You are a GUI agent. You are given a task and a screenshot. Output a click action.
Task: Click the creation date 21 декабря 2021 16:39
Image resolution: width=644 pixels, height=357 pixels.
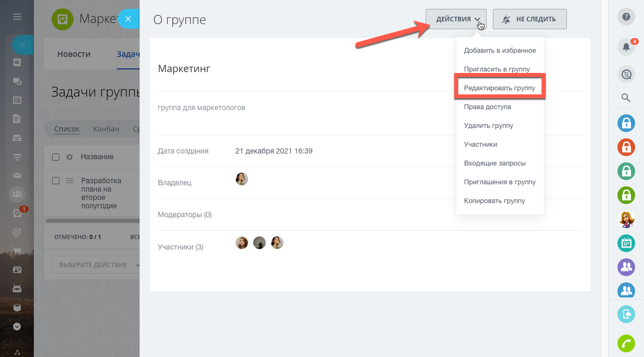coord(274,151)
